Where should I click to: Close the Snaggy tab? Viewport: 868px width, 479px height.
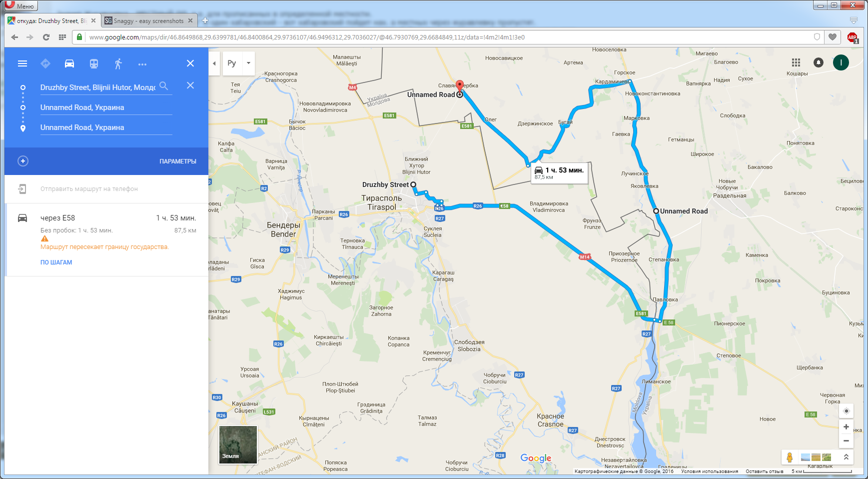point(190,20)
